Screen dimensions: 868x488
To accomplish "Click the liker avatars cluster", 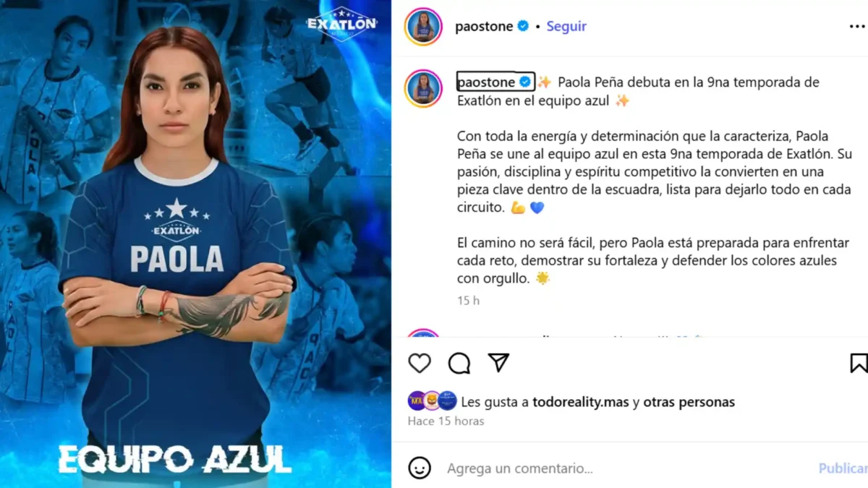I will 432,401.
